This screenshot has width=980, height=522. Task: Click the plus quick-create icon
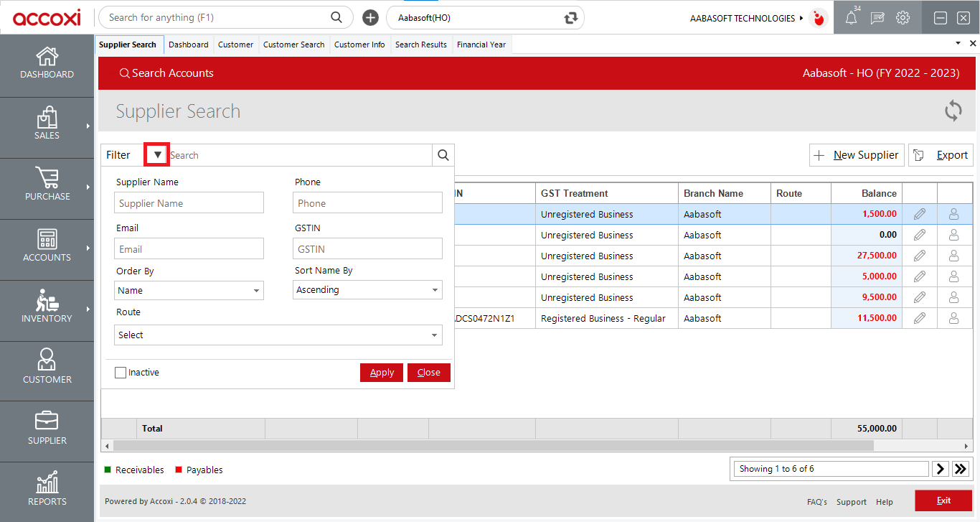pyautogui.click(x=370, y=18)
